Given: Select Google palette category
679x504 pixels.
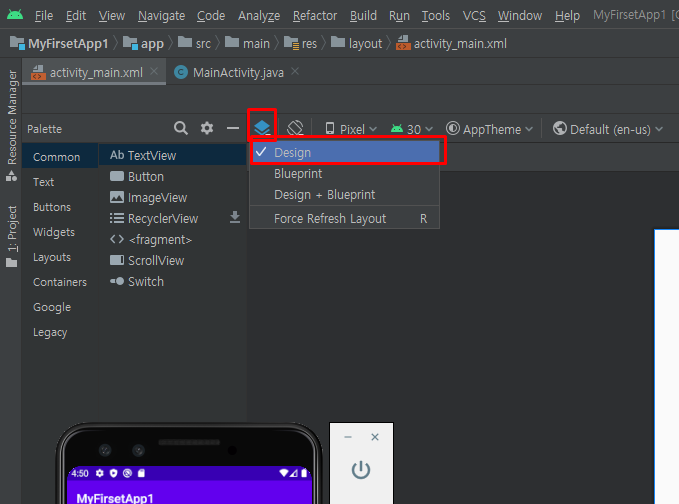Looking at the screenshot, I should (x=60, y=307).
